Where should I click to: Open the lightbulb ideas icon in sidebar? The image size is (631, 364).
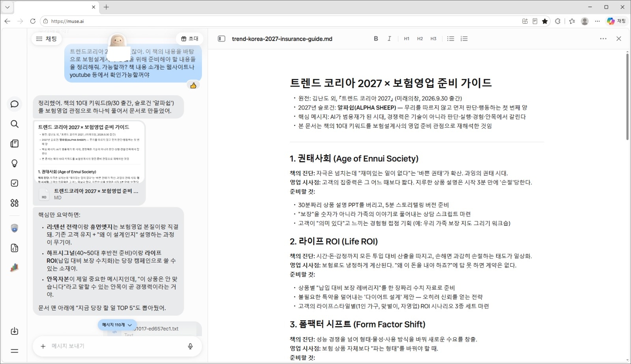(15, 163)
